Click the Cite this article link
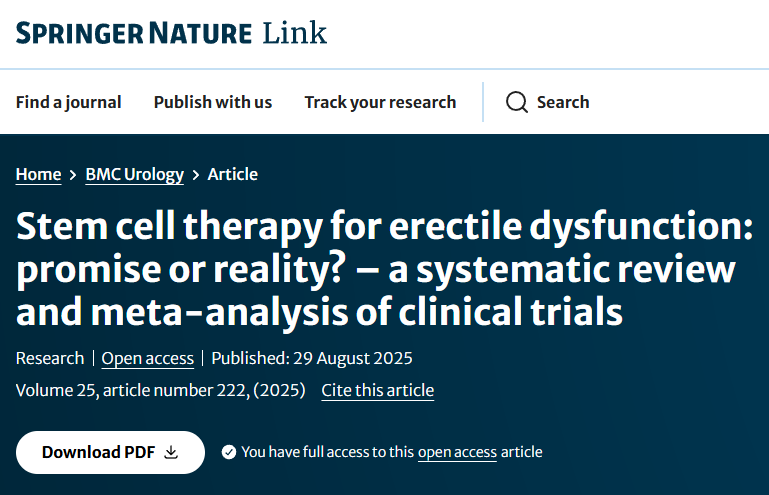 [x=377, y=390]
